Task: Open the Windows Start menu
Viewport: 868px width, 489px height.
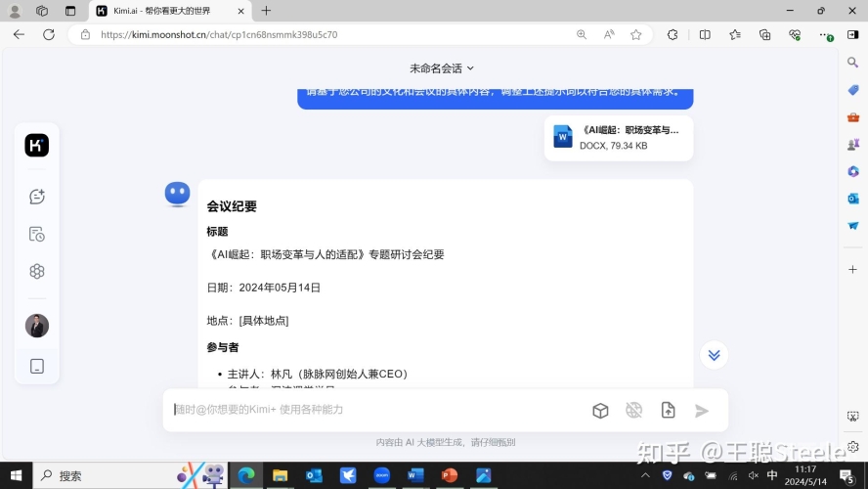Action: (16, 475)
